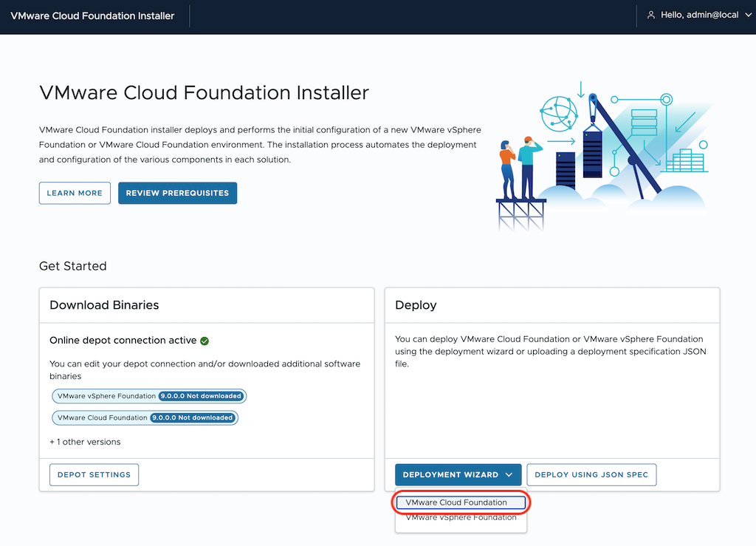This screenshot has width=756, height=546.
Task: Click the user profile icon beside admin@local
Action: coord(651,16)
